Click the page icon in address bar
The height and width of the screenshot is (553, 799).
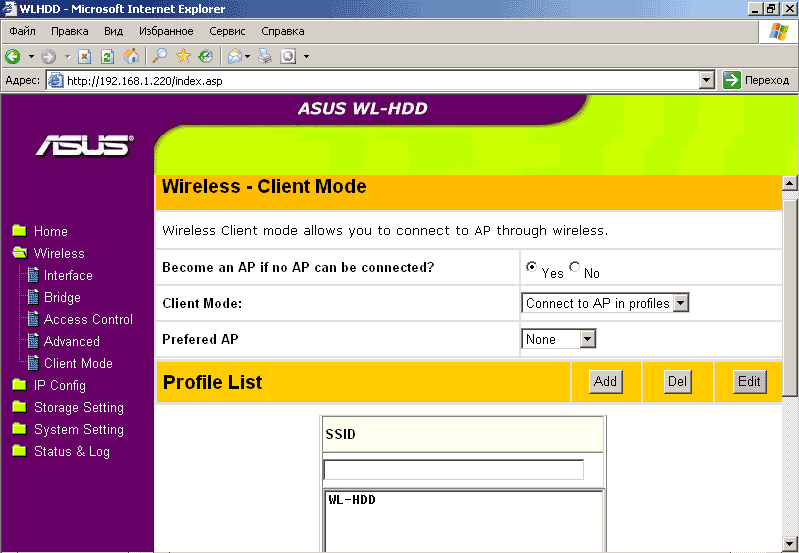click(56, 81)
